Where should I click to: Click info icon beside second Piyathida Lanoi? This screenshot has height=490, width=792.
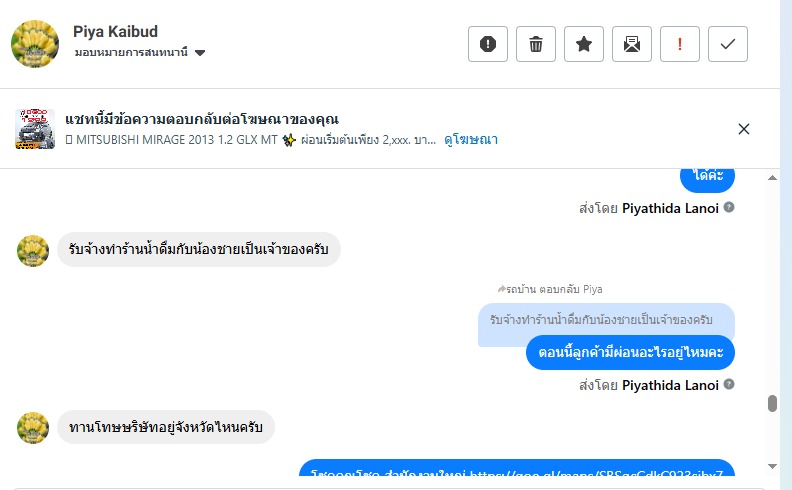click(x=729, y=385)
